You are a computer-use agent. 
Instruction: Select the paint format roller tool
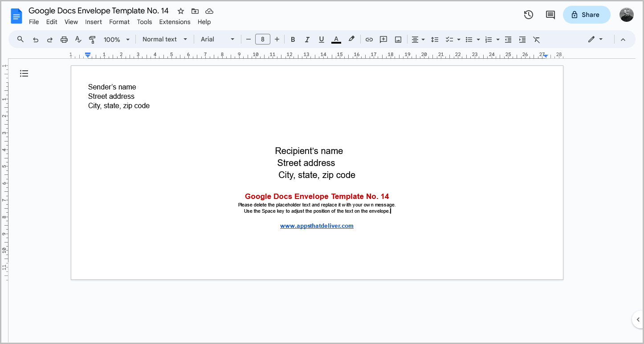[x=93, y=40]
